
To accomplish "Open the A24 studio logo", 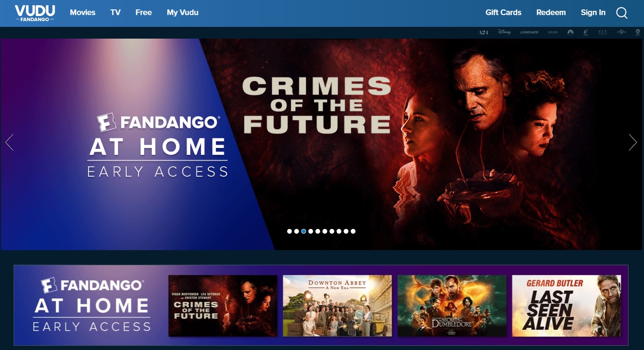I will pos(483,33).
